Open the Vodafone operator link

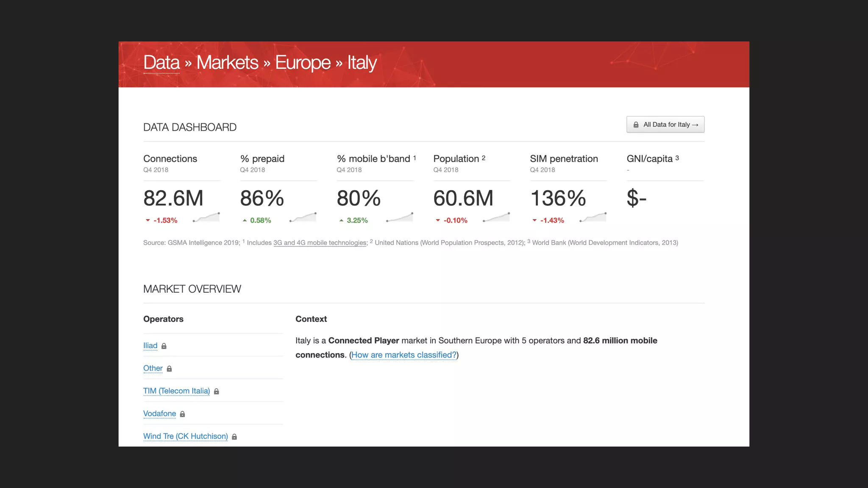(159, 413)
